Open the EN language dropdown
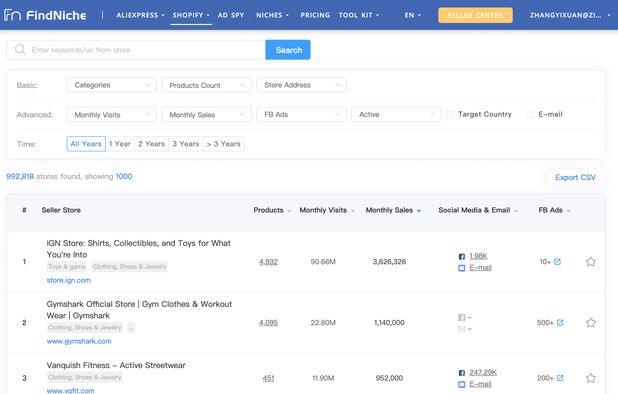Screen dimensions: 618x394 (413, 15)
